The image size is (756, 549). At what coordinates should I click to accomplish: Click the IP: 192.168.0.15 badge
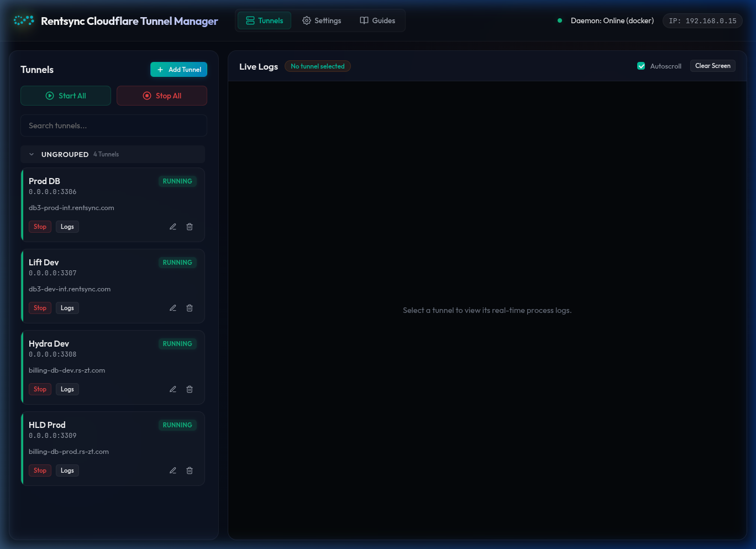pos(702,20)
